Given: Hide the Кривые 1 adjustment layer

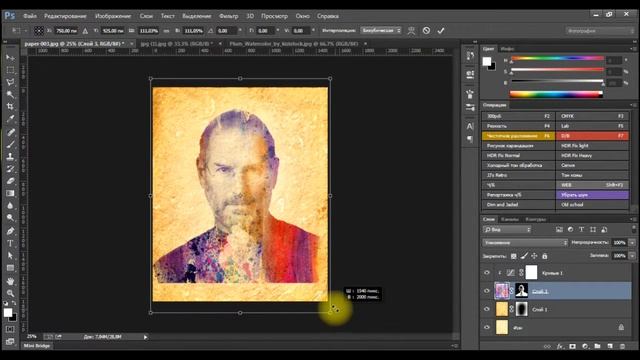Looking at the screenshot, I should click(487, 273).
